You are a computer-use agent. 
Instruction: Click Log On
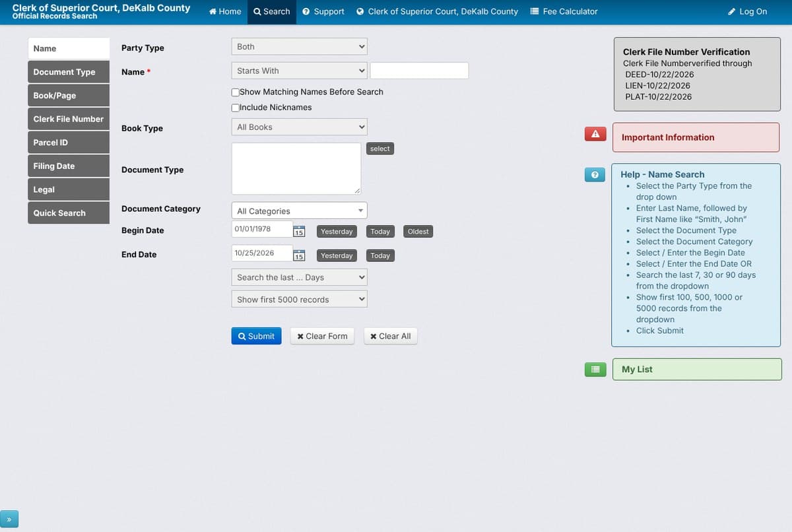click(x=747, y=11)
